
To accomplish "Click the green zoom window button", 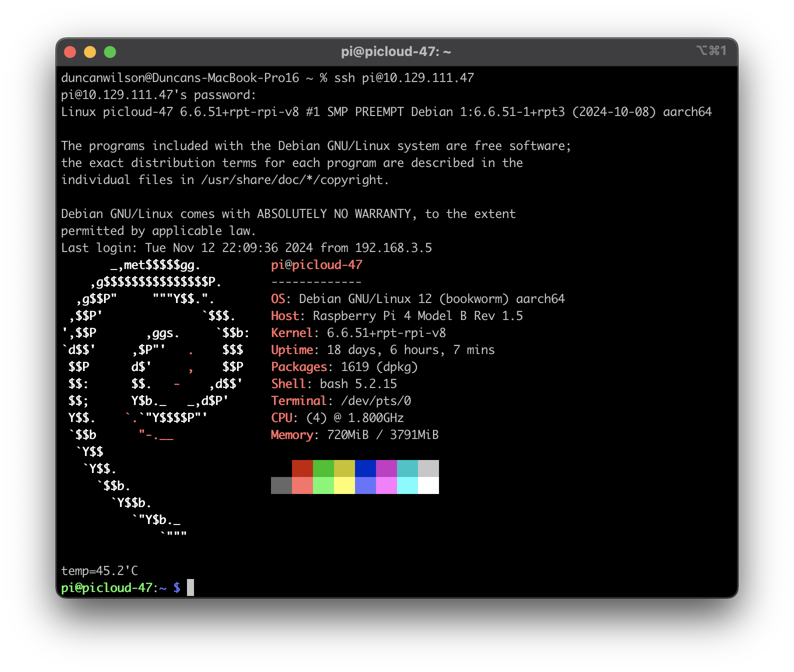I will coord(110,52).
